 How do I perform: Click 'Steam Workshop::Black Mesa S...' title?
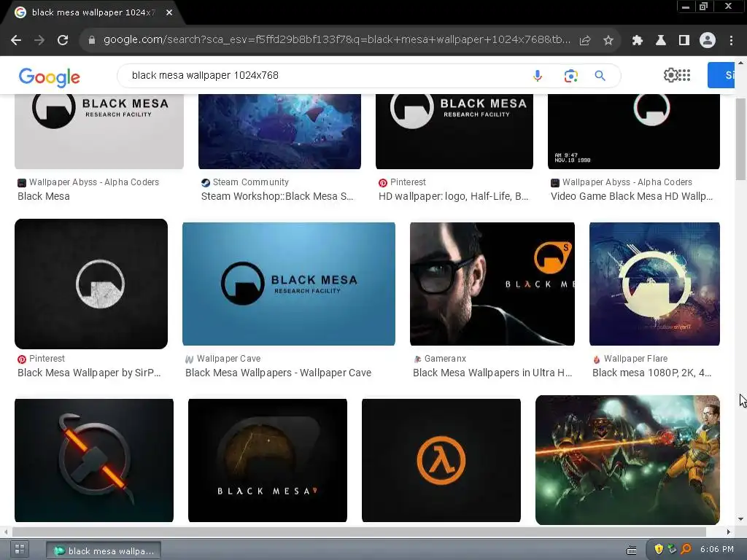tap(277, 196)
